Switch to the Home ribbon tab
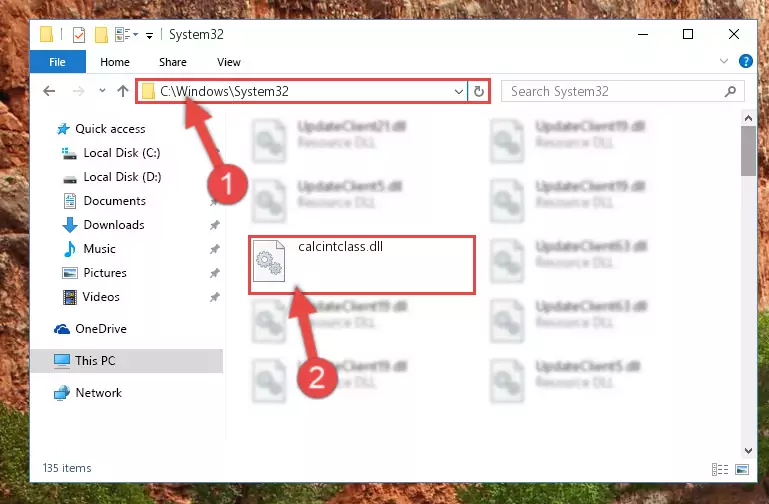This screenshot has height=504, width=769. pos(115,62)
